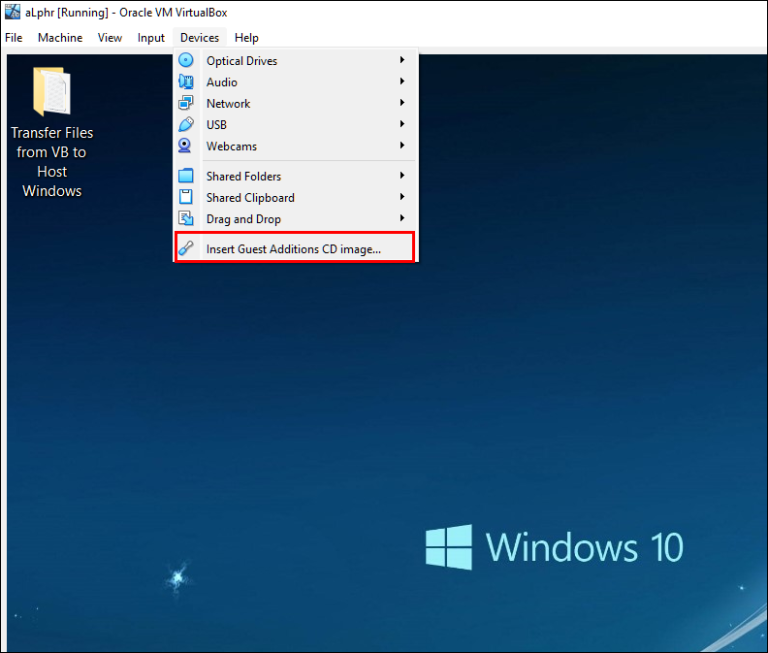The height and width of the screenshot is (653, 768).
Task: Expand the Drag and Drop submenu arrow
Action: pos(402,218)
